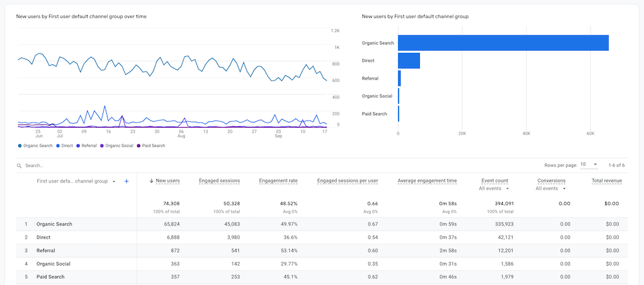Click the Total revenue column header
Screen dimensions: 644x285
click(x=607, y=181)
